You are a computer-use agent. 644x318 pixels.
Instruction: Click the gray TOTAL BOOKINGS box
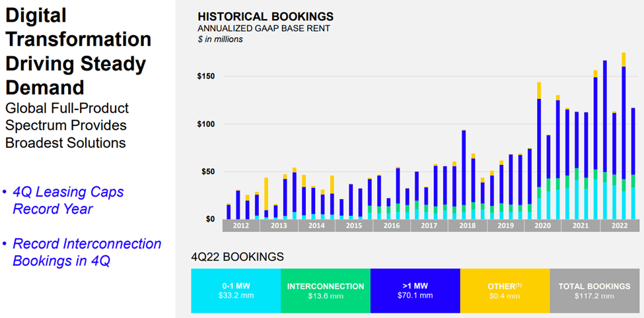click(594, 290)
